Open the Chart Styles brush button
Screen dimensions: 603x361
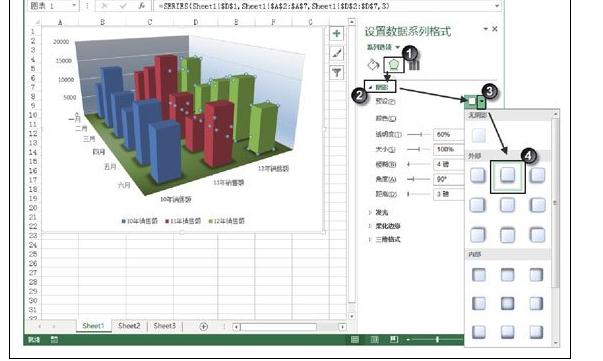pos(337,53)
